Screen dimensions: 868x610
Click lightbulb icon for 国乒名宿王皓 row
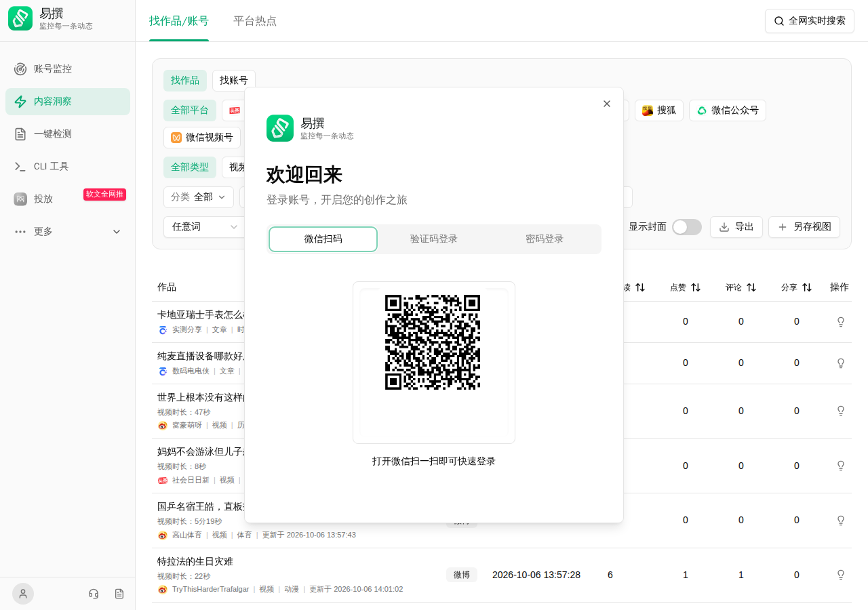[x=841, y=521]
